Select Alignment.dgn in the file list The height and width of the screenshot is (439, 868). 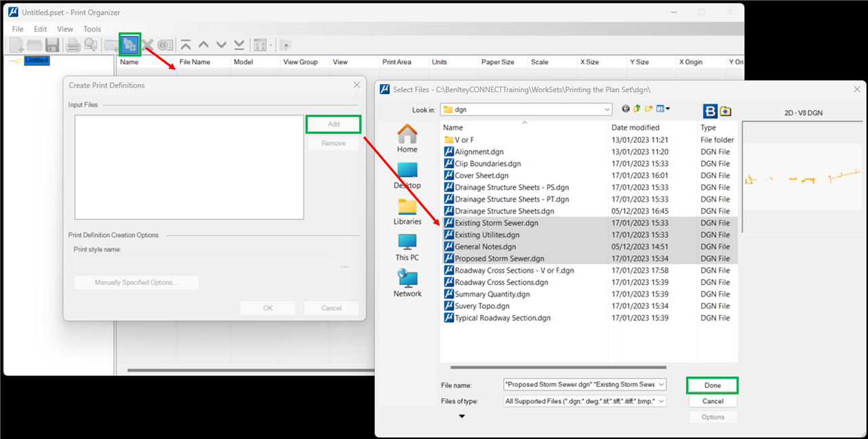pyautogui.click(x=479, y=152)
